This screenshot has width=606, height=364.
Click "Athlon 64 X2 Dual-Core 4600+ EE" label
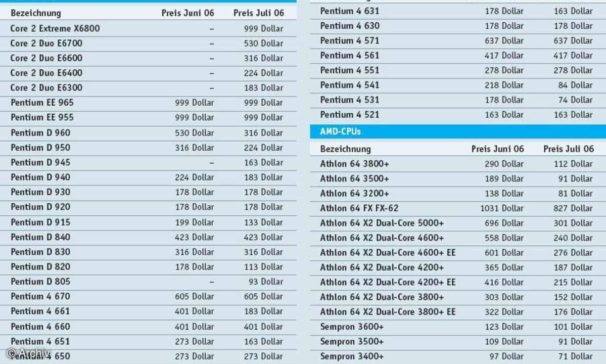click(388, 253)
